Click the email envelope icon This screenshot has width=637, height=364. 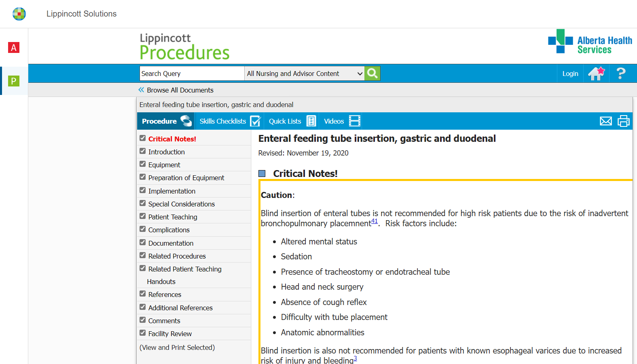(x=606, y=121)
